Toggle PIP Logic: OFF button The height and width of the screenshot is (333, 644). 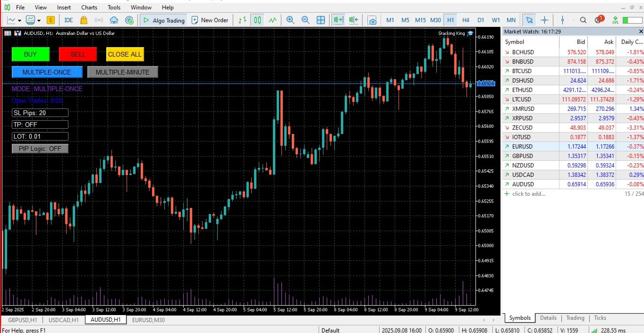point(40,149)
